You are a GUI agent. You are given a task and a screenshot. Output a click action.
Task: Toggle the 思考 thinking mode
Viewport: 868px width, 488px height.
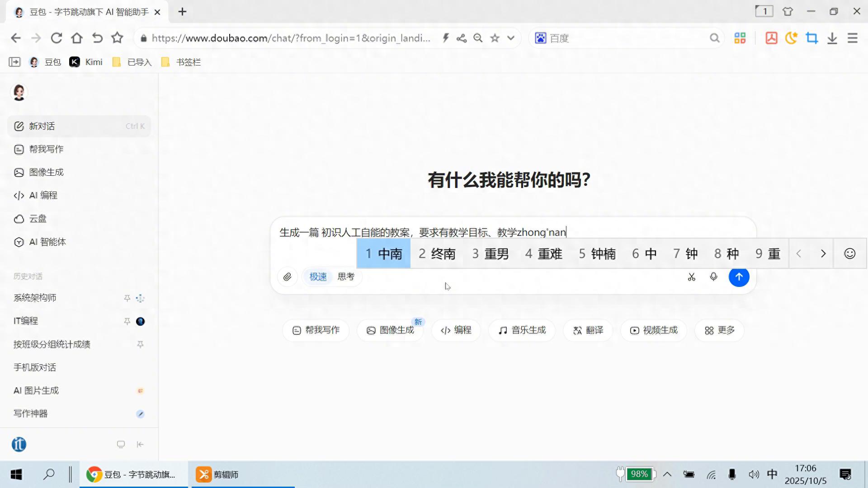point(346,277)
